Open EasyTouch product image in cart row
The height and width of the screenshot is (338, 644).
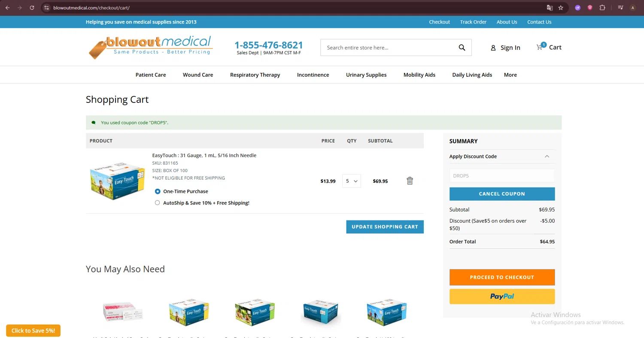117,181
